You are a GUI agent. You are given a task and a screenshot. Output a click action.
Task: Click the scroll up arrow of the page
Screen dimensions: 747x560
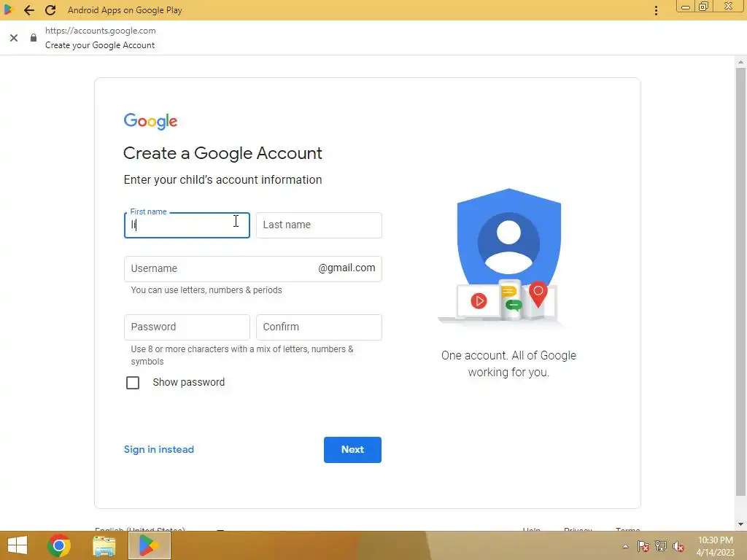pyautogui.click(x=740, y=62)
